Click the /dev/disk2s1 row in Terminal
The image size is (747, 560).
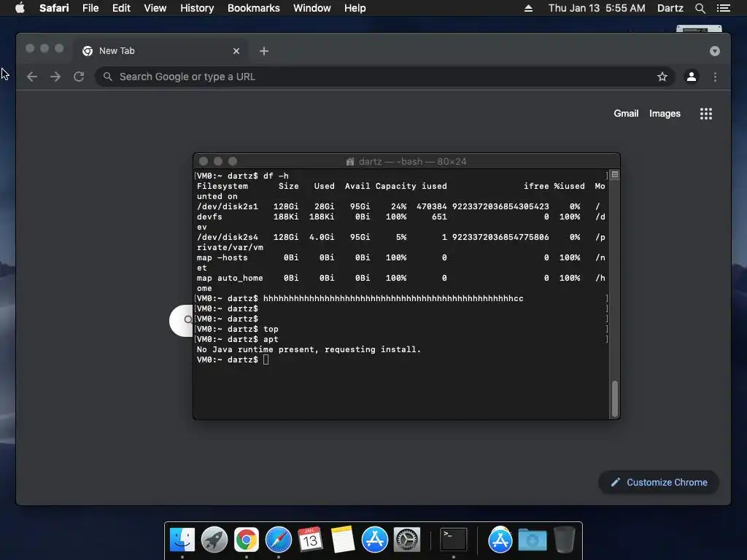pyautogui.click(x=400, y=206)
